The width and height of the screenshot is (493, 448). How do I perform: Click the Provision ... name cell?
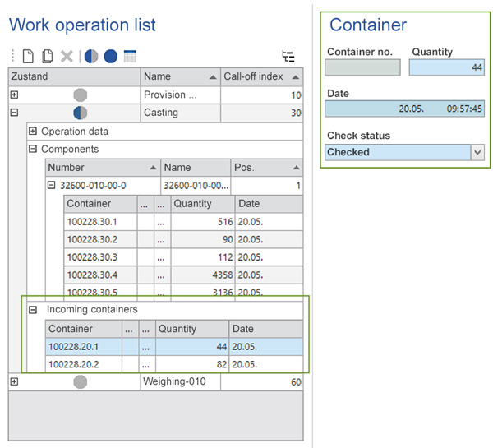click(181, 95)
